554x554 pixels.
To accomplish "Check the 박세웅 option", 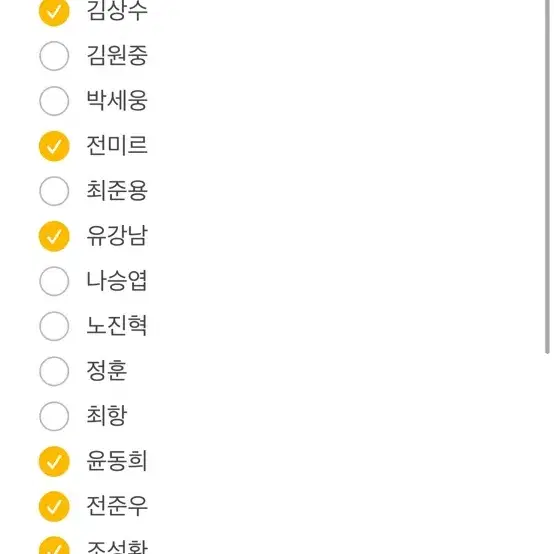I will (54, 101).
